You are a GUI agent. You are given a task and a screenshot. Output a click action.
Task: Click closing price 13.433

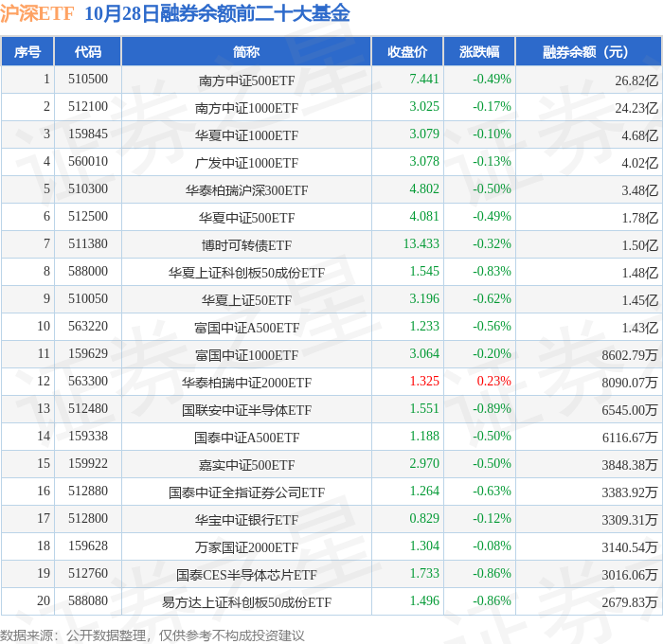click(421, 244)
